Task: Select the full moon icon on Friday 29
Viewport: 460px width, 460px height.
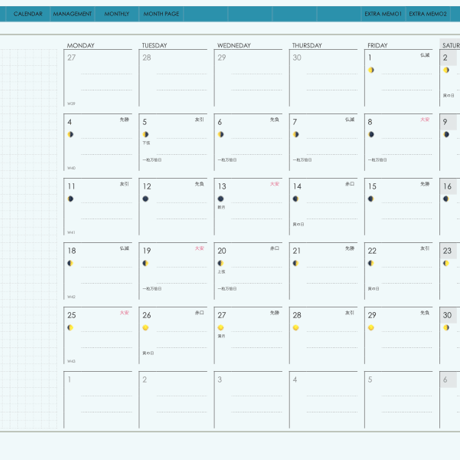Action: click(371, 328)
